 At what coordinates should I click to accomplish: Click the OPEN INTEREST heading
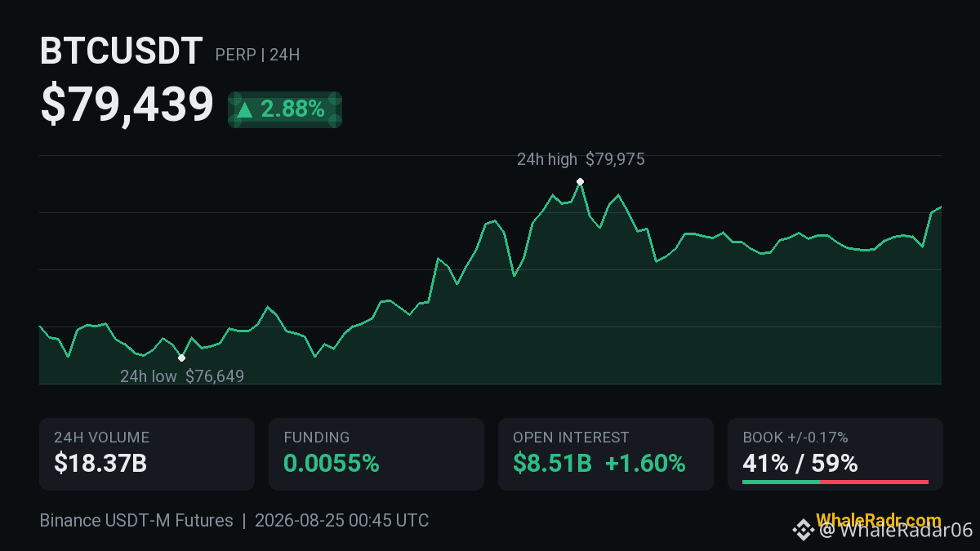pos(571,438)
